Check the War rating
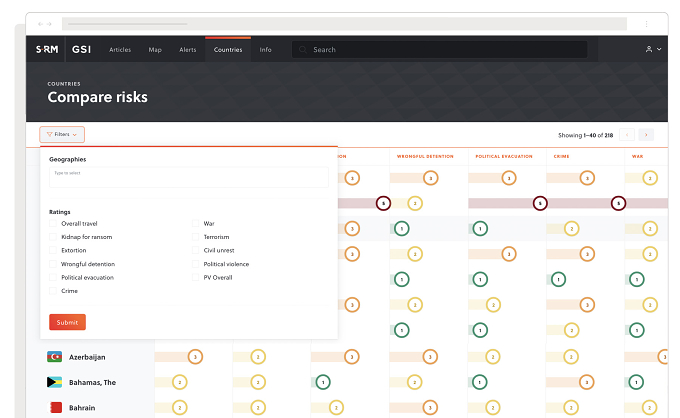 point(196,223)
